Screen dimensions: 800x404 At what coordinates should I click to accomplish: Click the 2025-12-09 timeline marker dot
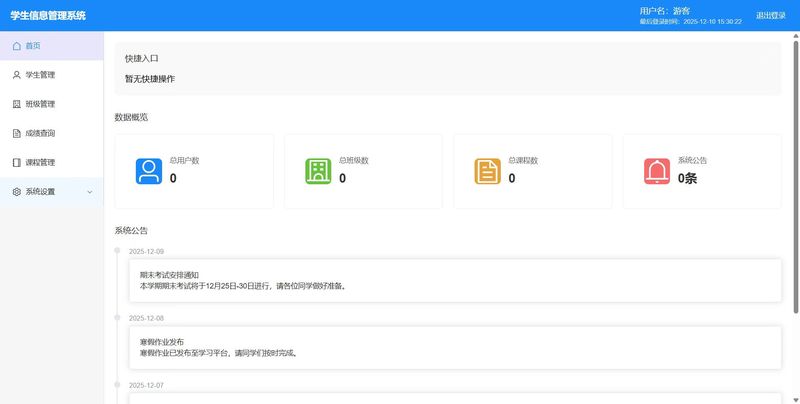(x=118, y=251)
